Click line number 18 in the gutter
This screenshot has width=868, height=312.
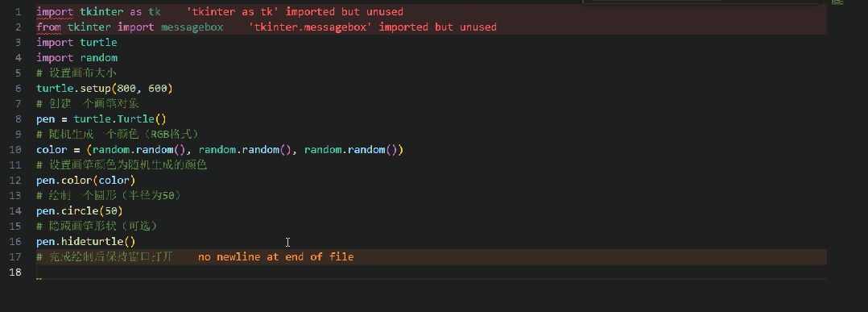click(15, 272)
